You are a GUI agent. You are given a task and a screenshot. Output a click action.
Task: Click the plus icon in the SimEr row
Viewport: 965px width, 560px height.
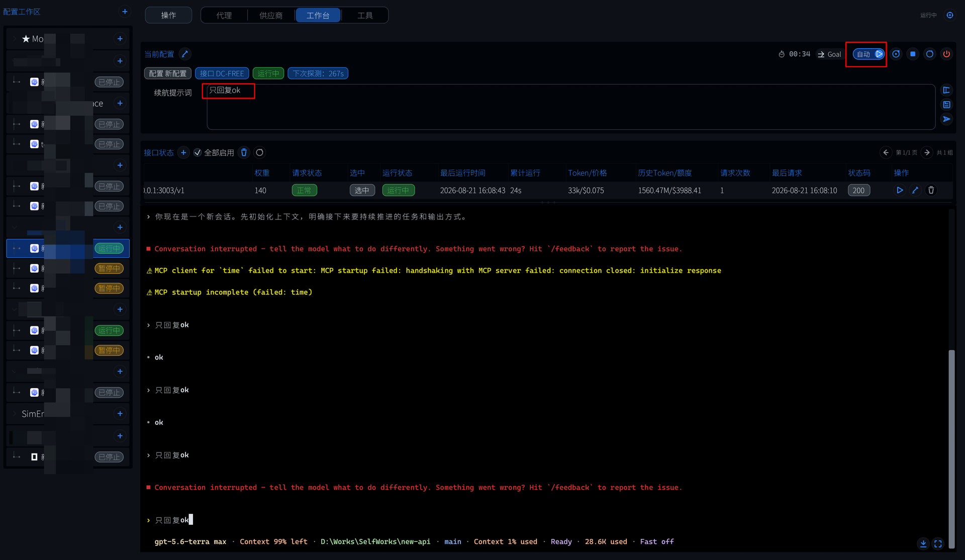click(120, 414)
